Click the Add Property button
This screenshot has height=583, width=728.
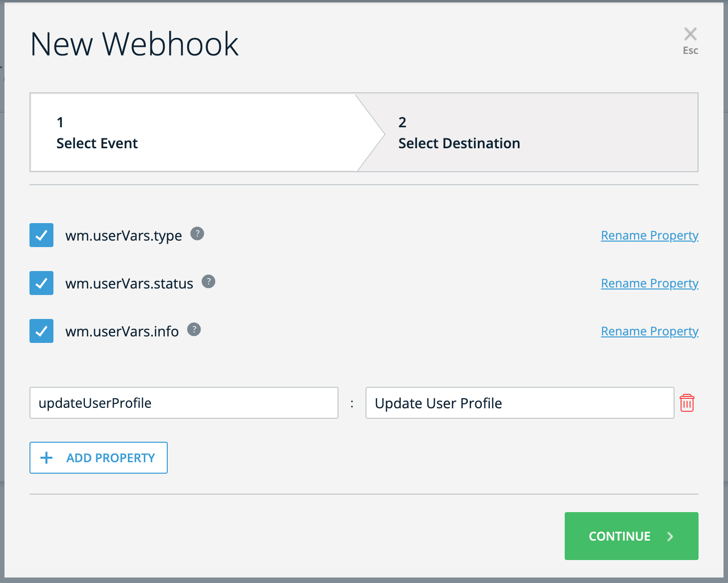[x=98, y=457]
